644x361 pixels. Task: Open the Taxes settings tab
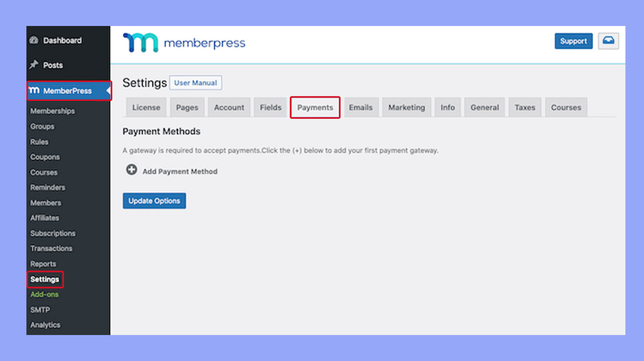coord(525,107)
